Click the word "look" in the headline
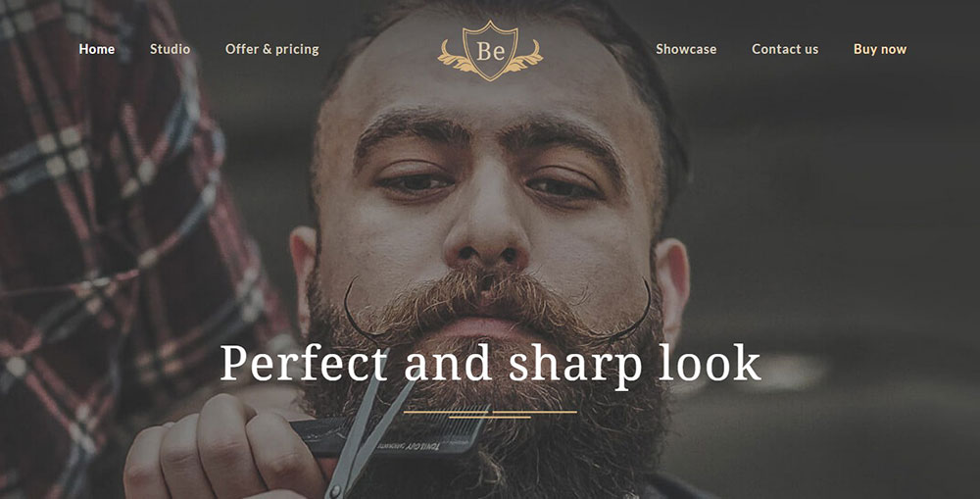This screenshot has height=499, width=980. point(710,362)
